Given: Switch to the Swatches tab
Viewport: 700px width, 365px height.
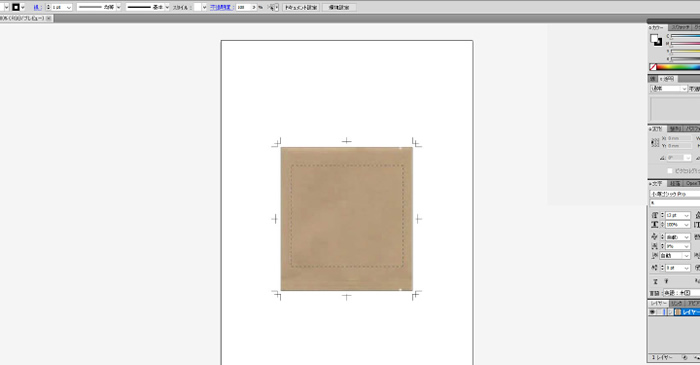Looking at the screenshot, I should point(681,27).
